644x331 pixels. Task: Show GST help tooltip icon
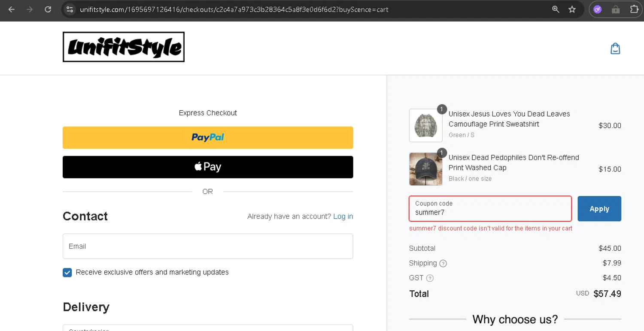tap(430, 278)
